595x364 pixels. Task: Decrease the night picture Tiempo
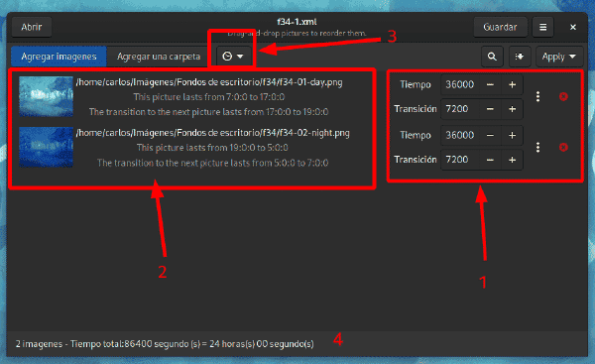(490, 135)
